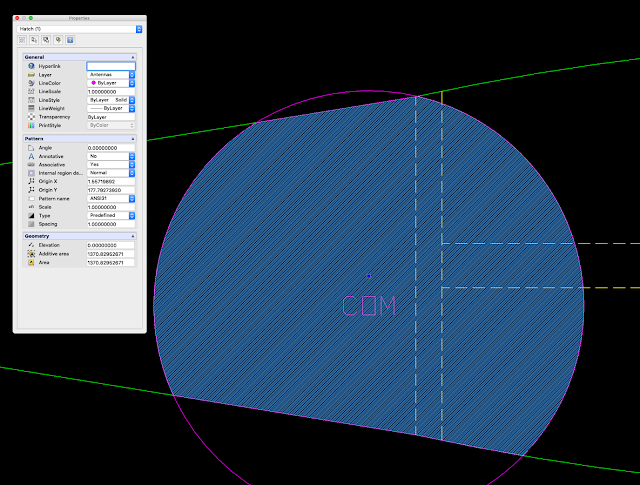Open the LineColor ByLayer dropdown
This screenshot has width=640, height=485.
tap(111, 83)
